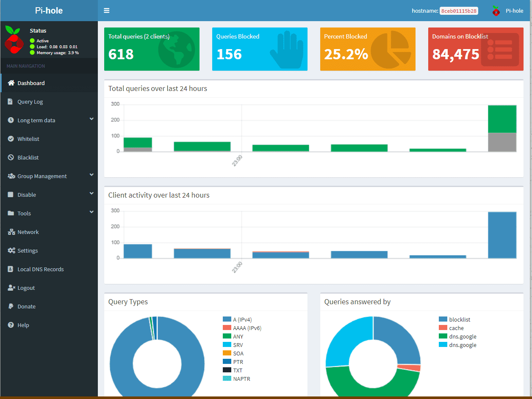
Task: Toggle the blocklist legend entry
Action: pos(459,319)
